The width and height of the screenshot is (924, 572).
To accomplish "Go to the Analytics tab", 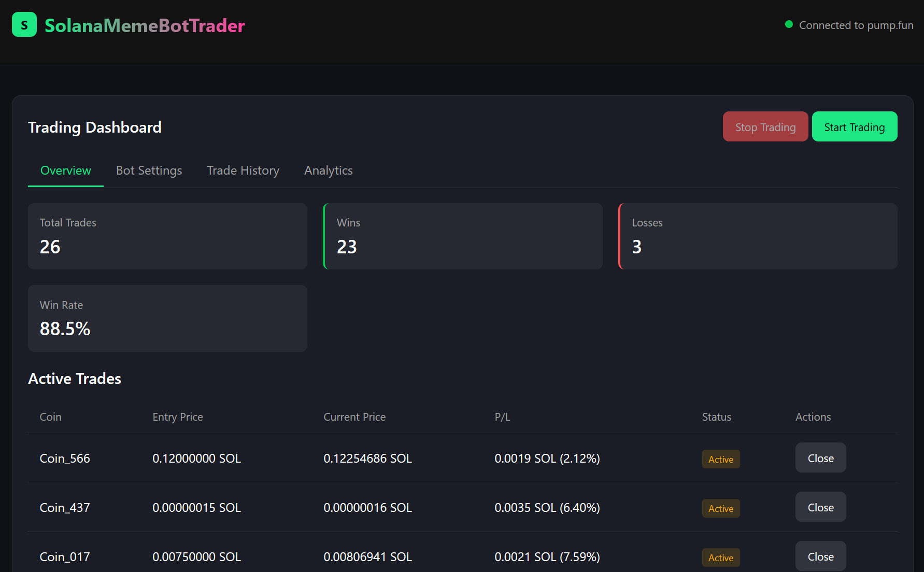I will [329, 170].
